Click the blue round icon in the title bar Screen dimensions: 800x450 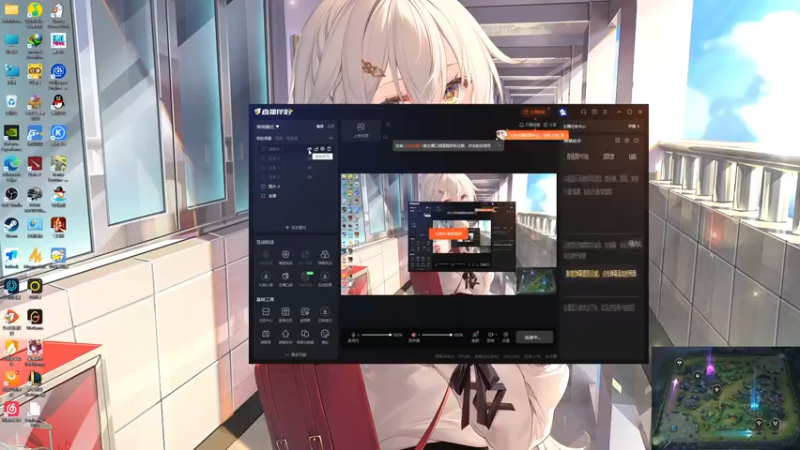click(563, 112)
